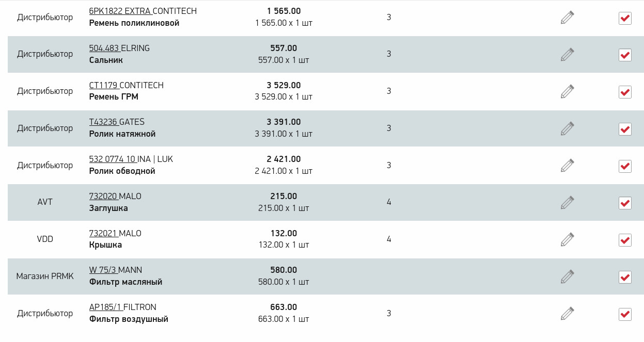Click pencil icon for AP185/1 FILTRON row
644x342 pixels.
pyautogui.click(x=567, y=313)
